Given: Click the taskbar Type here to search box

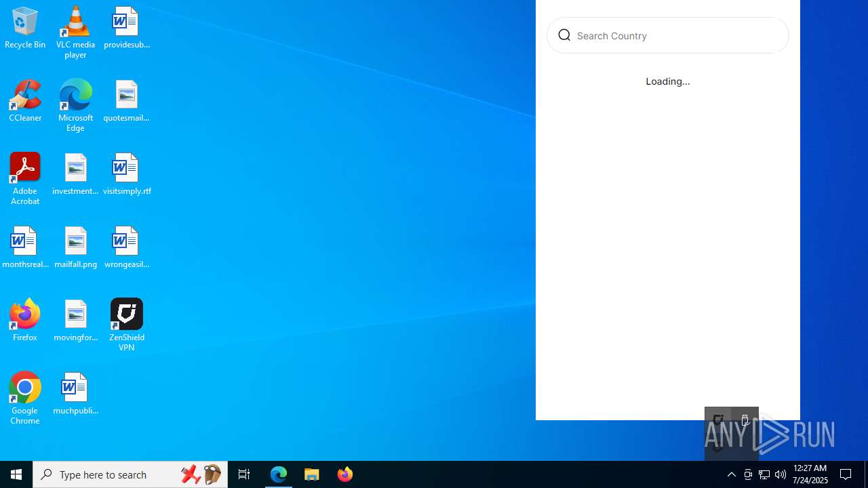Looking at the screenshot, I should click(x=130, y=474).
